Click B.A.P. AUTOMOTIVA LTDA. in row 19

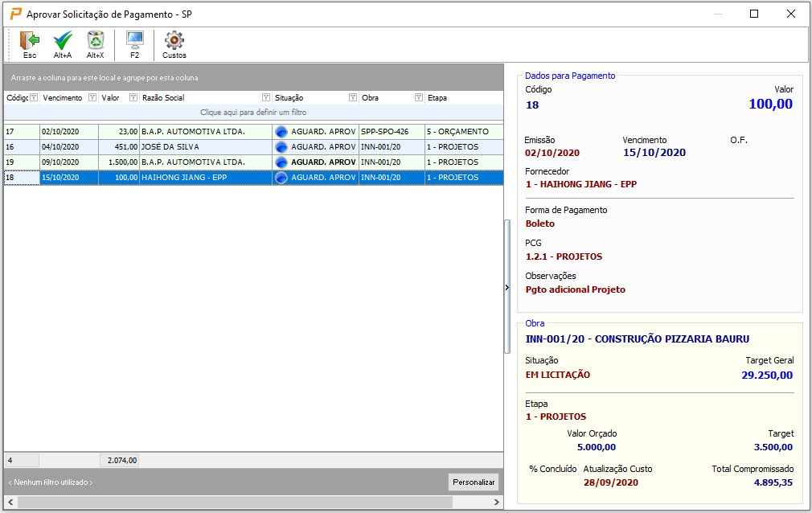click(x=206, y=162)
